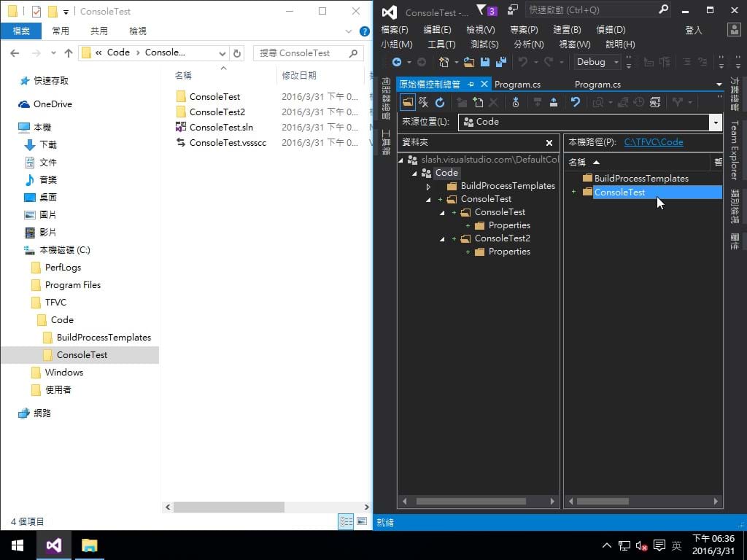
Task: Open the 小組(M) menu
Action: click(396, 44)
